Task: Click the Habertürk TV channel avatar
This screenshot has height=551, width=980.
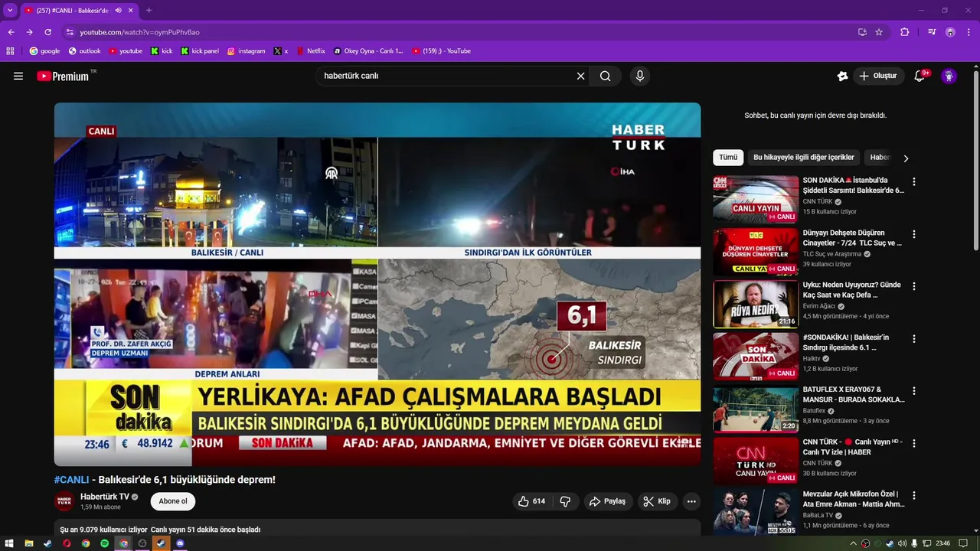Action: click(x=64, y=501)
